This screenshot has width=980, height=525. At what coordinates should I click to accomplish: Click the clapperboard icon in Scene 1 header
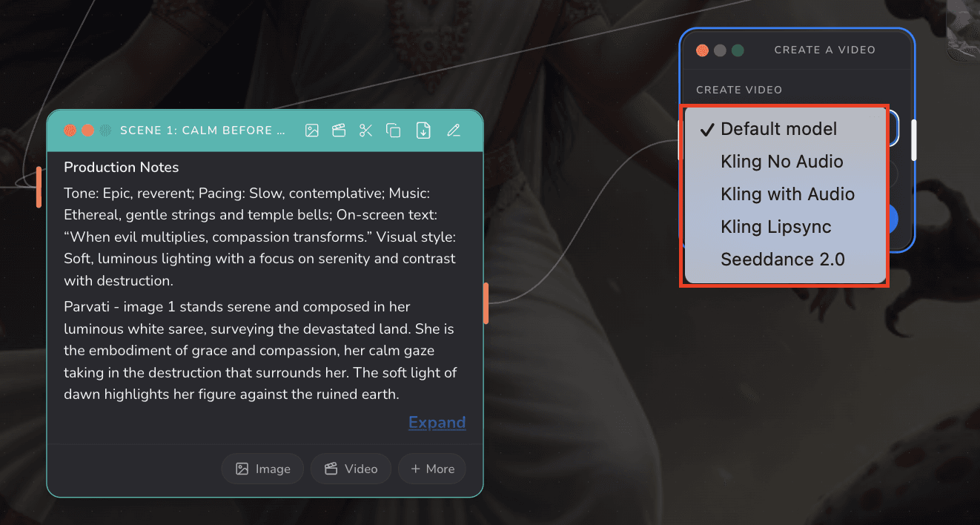(x=339, y=131)
